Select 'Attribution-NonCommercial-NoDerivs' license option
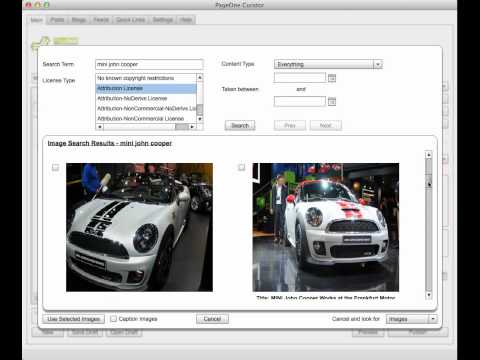The width and height of the screenshot is (480, 360). pos(146,108)
